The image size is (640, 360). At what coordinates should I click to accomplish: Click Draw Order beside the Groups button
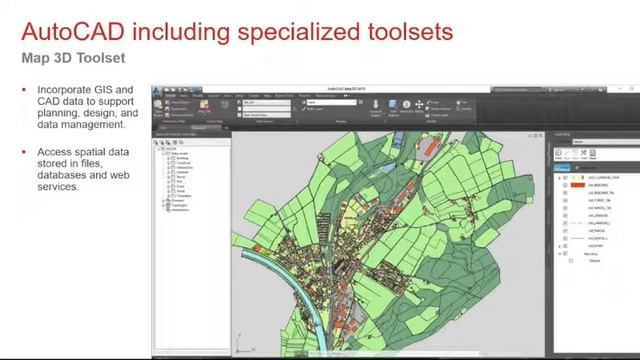(x=587, y=168)
